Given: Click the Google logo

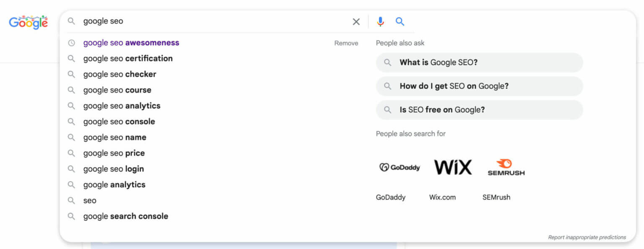Looking at the screenshot, I should (29, 22).
